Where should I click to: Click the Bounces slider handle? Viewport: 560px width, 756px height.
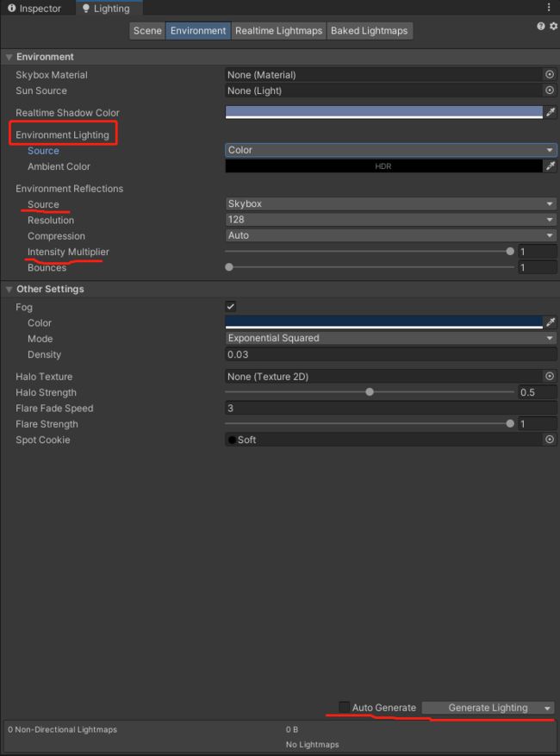pos(229,267)
